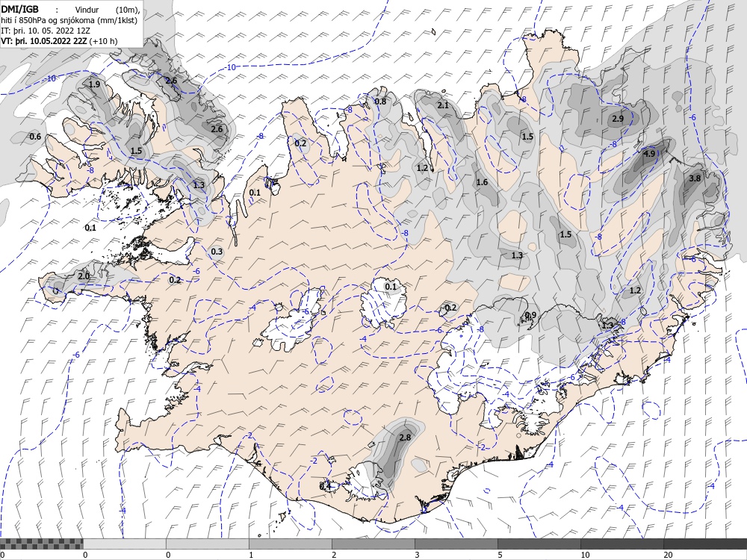Click the legend swatch between 1 and 2
This screenshot has height=560, width=747.
[290, 544]
